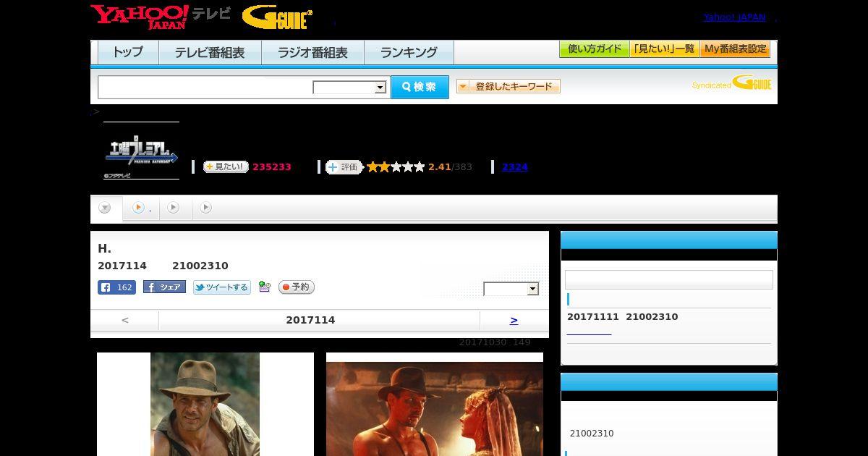This screenshot has width=868, height=456.
Task: Go to previous date with < arrow
Action: point(124,320)
